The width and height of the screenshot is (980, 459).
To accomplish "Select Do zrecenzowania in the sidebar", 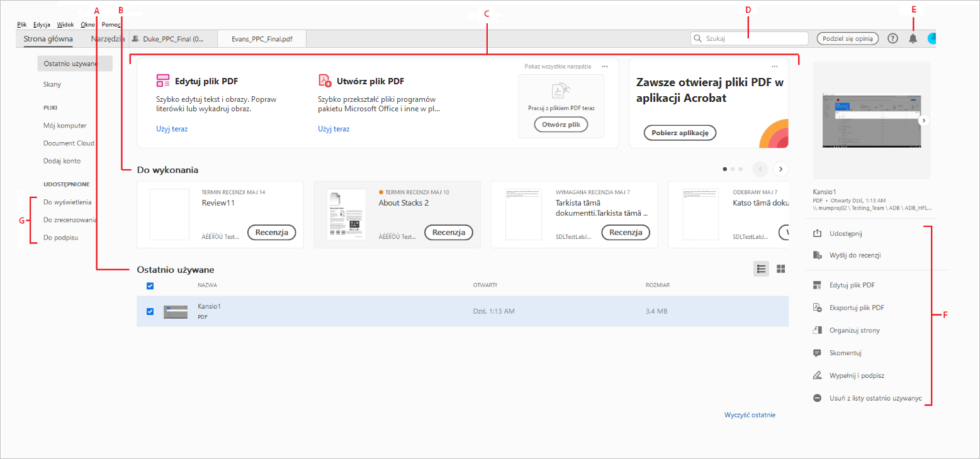I will coord(70,220).
